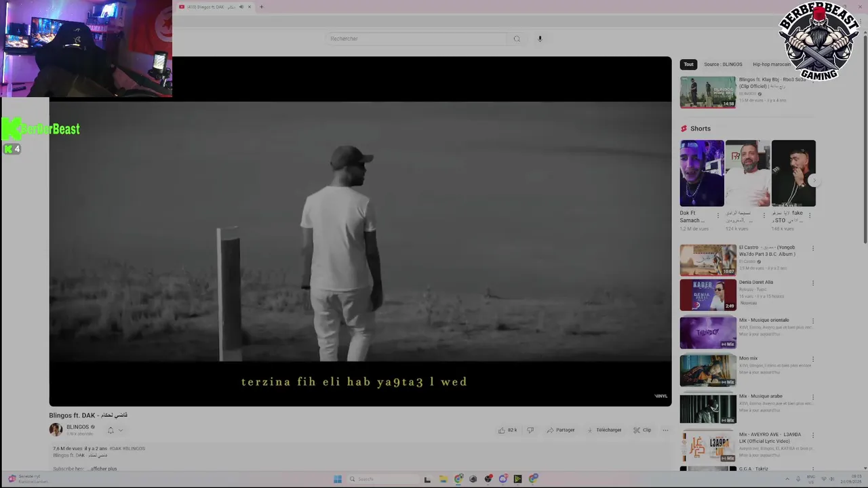
Task: Open the middle short with 124 k vues
Action: tap(747, 173)
